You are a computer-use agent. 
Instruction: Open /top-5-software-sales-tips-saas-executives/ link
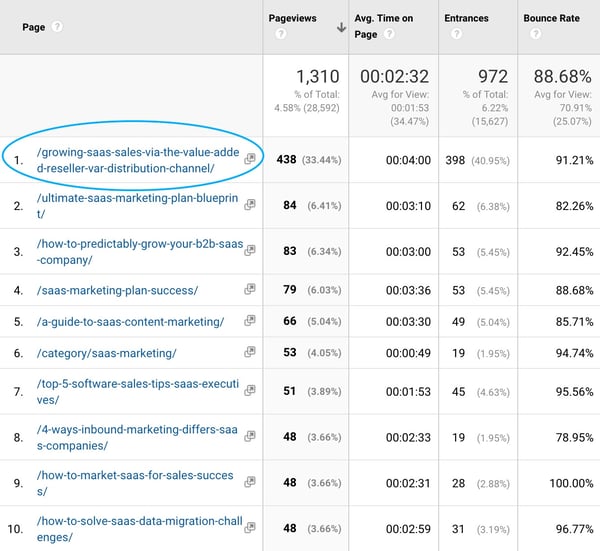pyautogui.click(x=137, y=392)
